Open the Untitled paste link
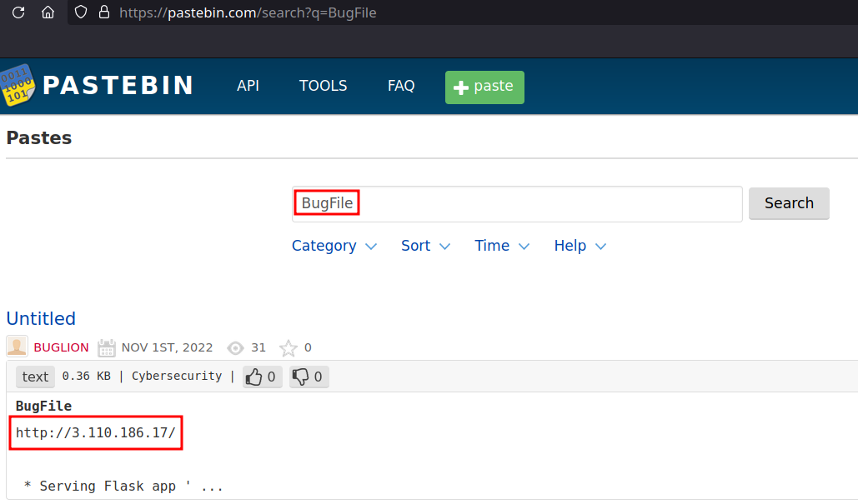The height and width of the screenshot is (504, 858). pyautogui.click(x=41, y=318)
